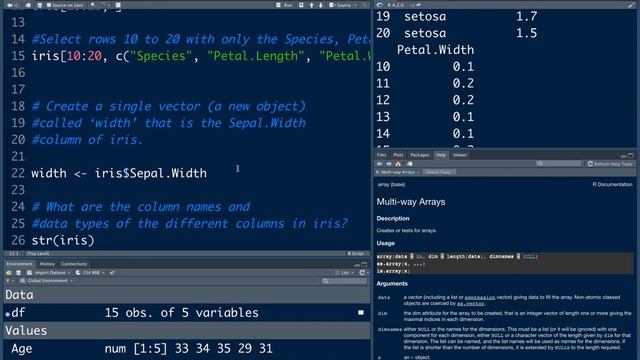Switch to the Plots tab
The image size is (640, 360).
coord(398,155)
